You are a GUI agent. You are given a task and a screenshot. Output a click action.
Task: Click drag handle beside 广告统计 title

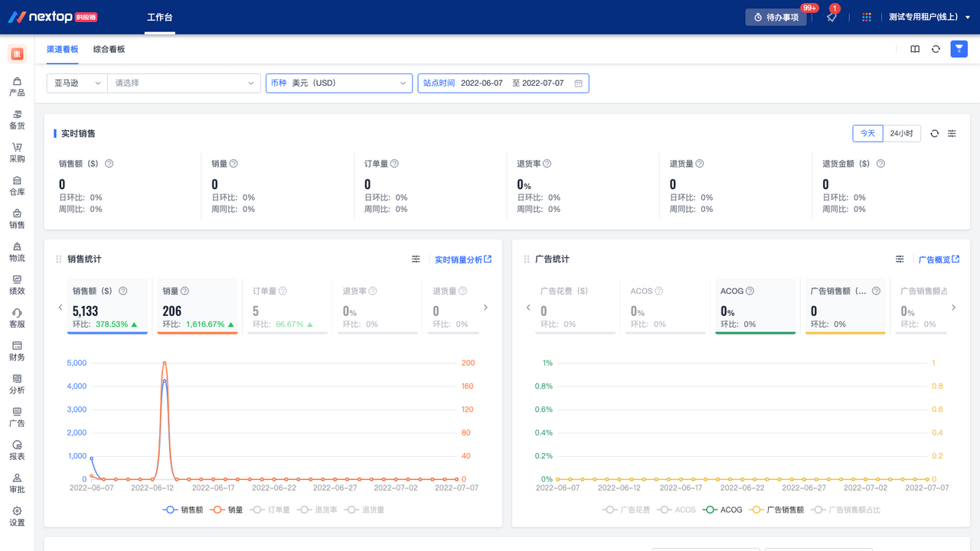tap(527, 259)
